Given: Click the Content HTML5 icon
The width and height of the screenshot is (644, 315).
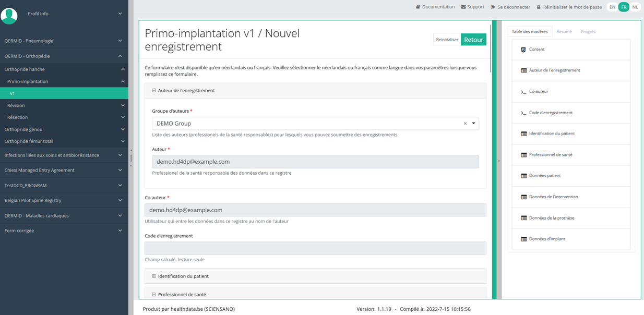Looking at the screenshot, I should (x=523, y=50).
